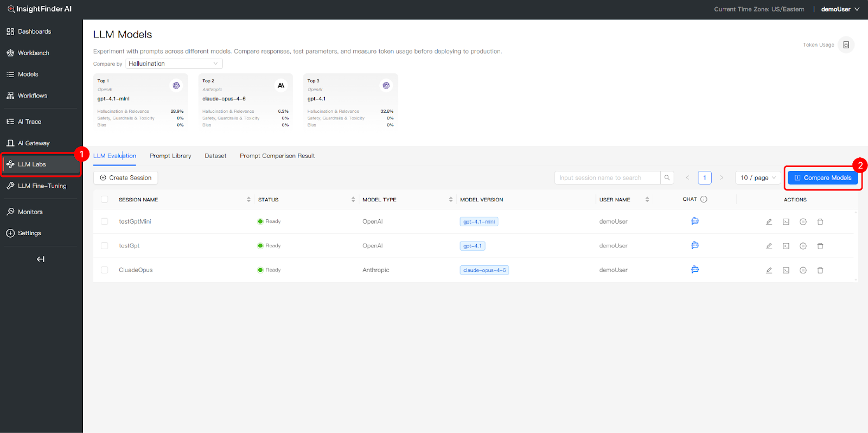This screenshot has height=433, width=868.
Task: Open Token Usage icon
Action: 846,45
